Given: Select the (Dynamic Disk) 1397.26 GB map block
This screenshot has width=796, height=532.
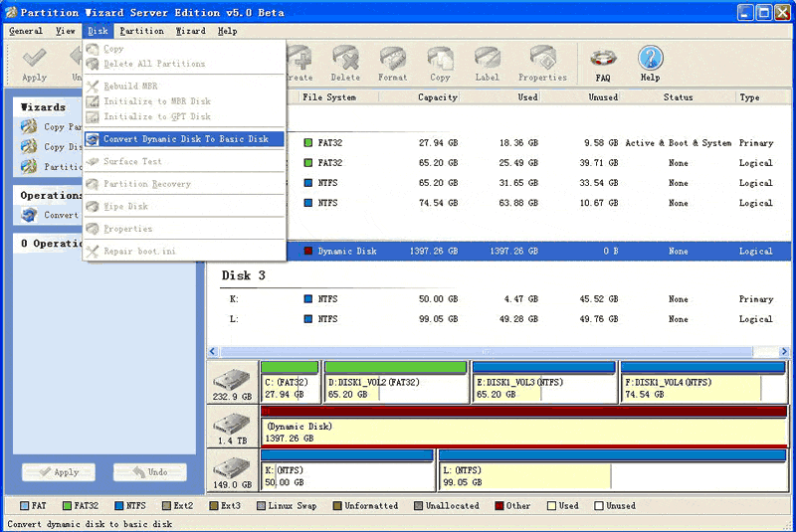Looking at the screenshot, I should 524,427.
